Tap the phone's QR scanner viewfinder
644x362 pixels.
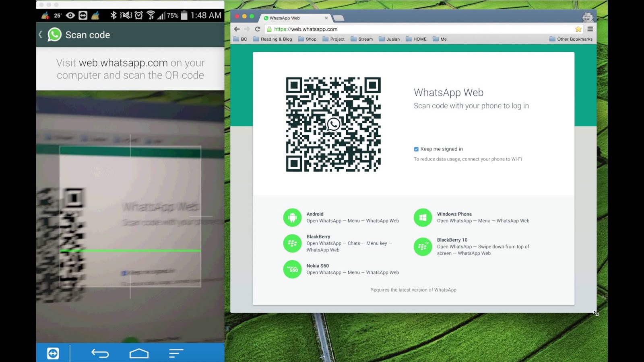[x=130, y=216]
